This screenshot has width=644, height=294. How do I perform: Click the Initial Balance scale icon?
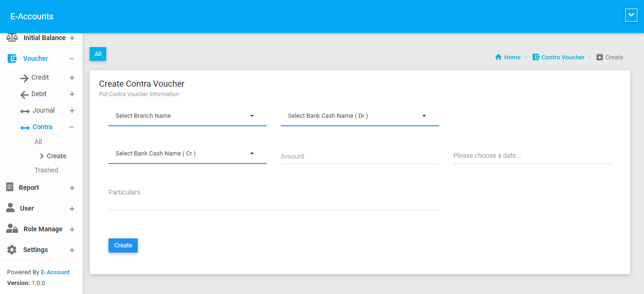click(12, 38)
